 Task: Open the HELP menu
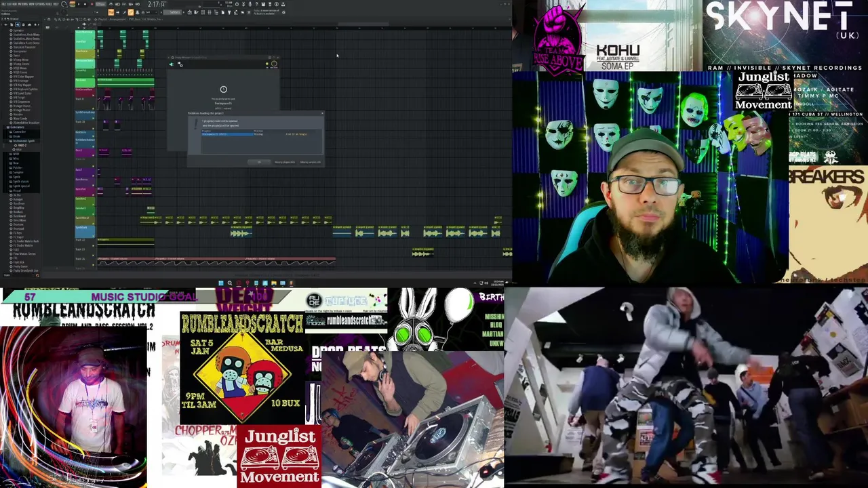pos(56,4)
